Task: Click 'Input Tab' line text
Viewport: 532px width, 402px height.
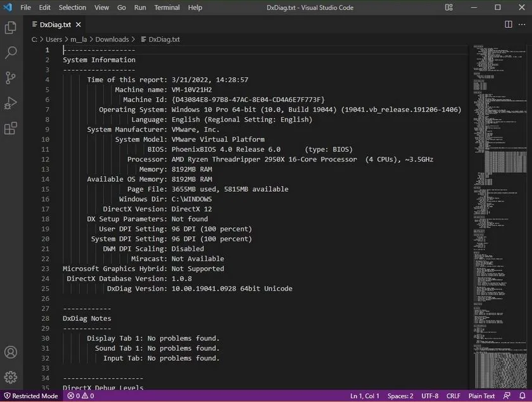Action: [x=161, y=358]
